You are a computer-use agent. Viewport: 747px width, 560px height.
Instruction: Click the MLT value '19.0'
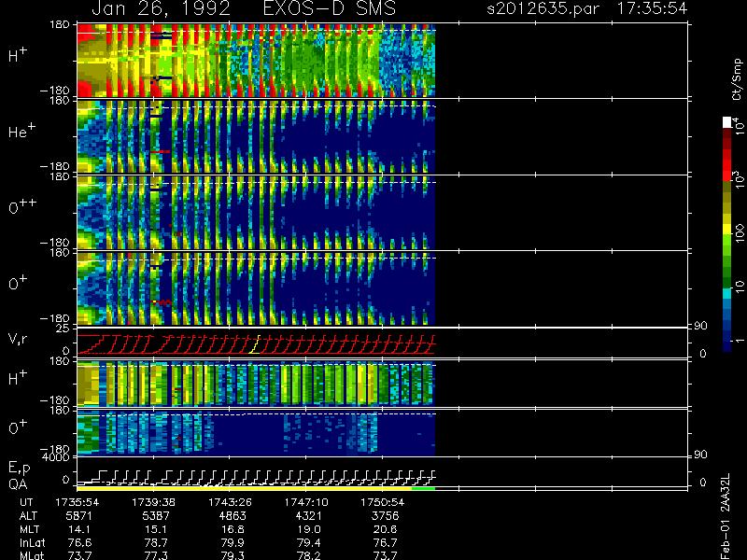click(309, 529)
